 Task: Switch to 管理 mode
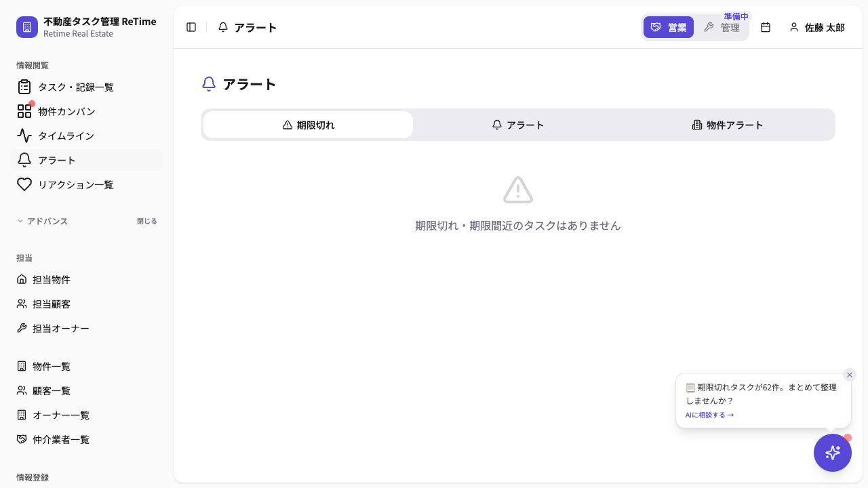722,27
